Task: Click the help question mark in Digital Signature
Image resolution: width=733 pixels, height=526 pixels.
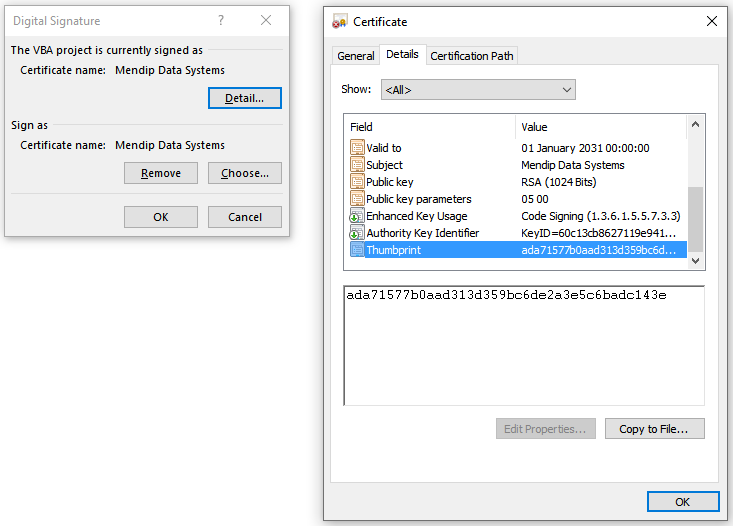Action: pyautogui.click(x=221, y=20)
